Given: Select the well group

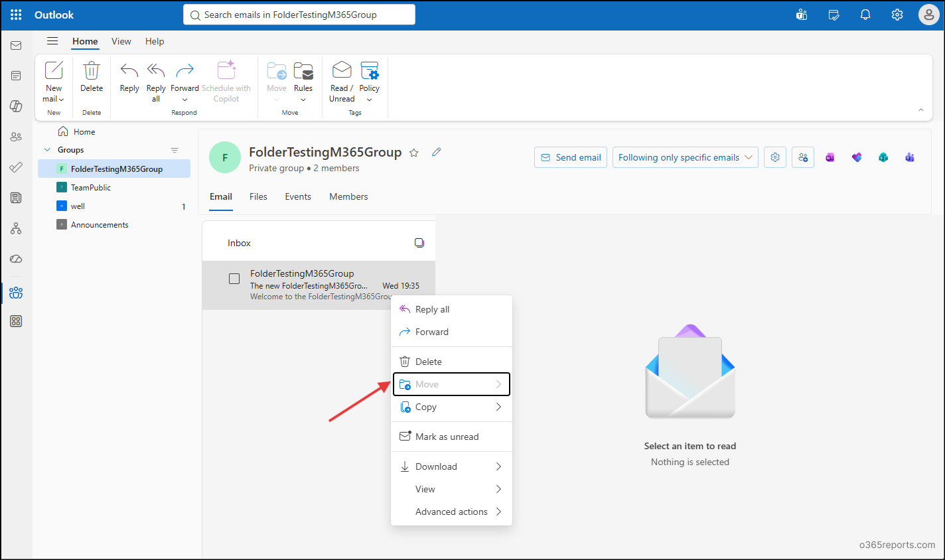Looking at the screenshot, I should coord(114,206).
